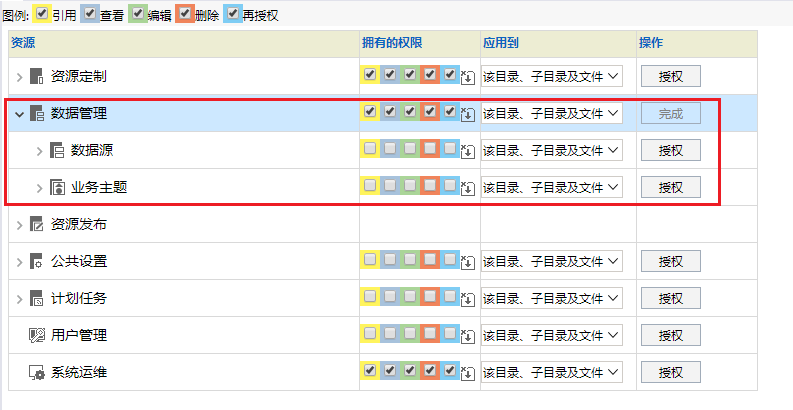The image size is (793, 410).
Task: Click the 引用 yellow legend checkbox
Action: click(42, 12)
